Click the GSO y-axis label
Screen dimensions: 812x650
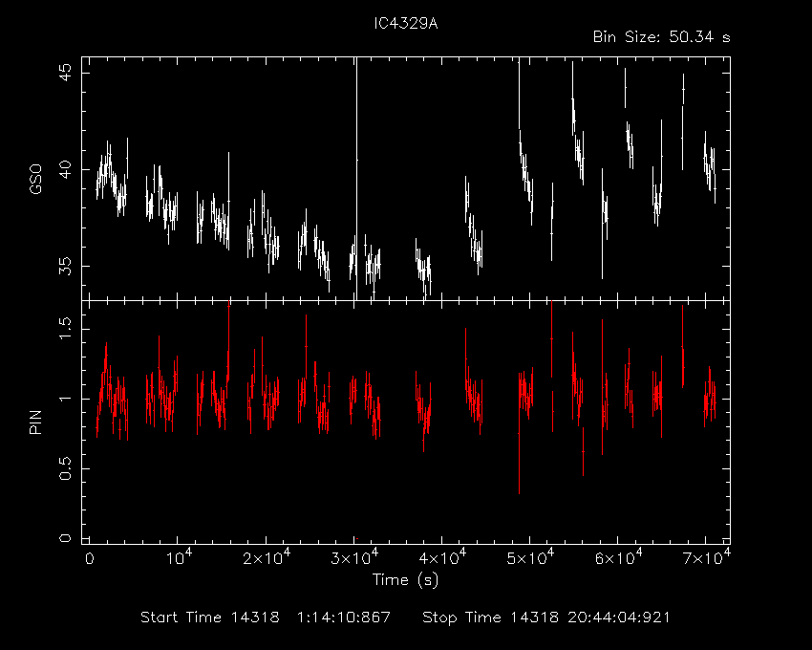(x=35, y=180)
